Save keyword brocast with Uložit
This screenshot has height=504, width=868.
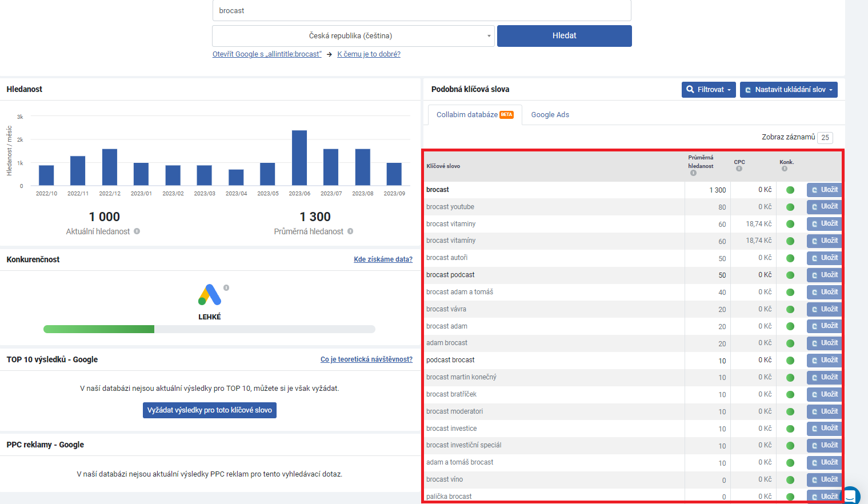tap(825, 190)
